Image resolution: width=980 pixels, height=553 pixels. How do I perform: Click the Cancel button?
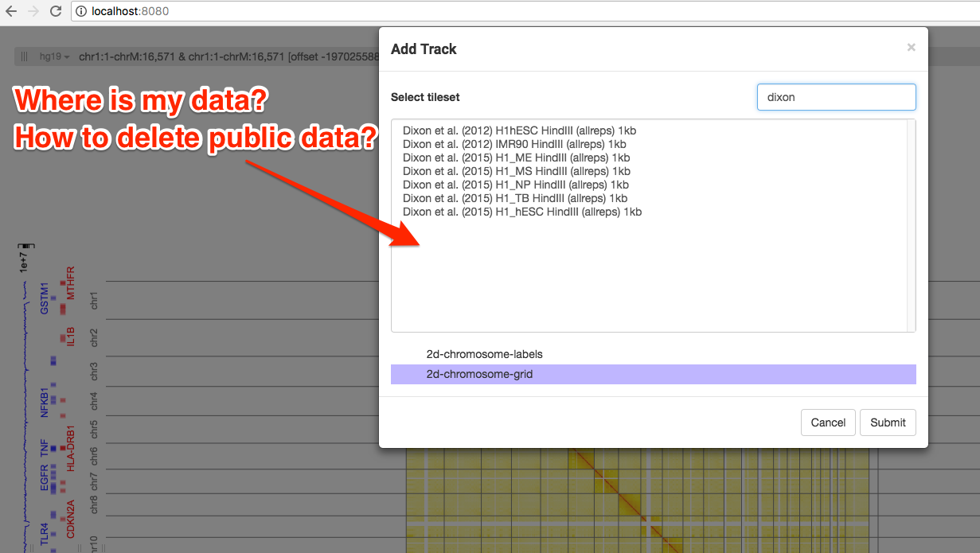(828, 423)
